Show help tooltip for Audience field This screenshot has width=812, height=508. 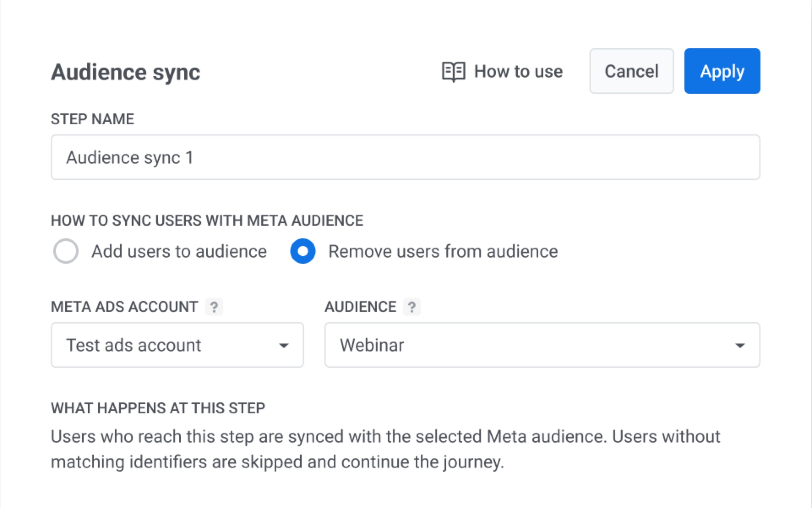[411, 307]
